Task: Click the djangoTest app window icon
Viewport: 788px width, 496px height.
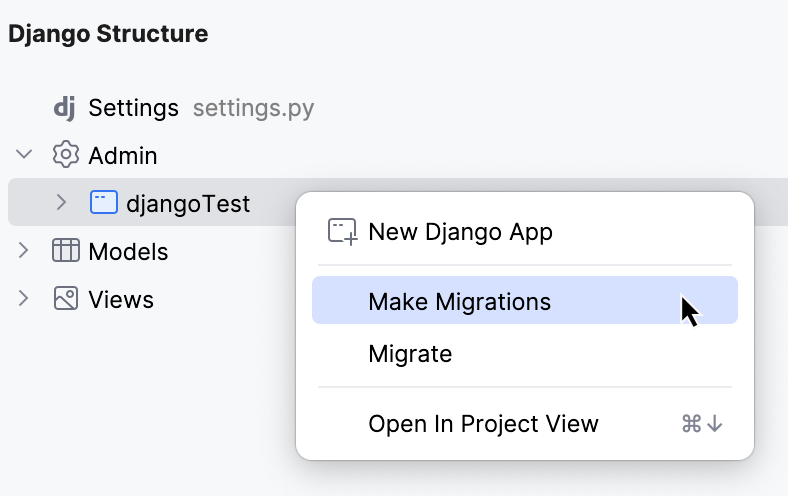Action: click(103, 203)
